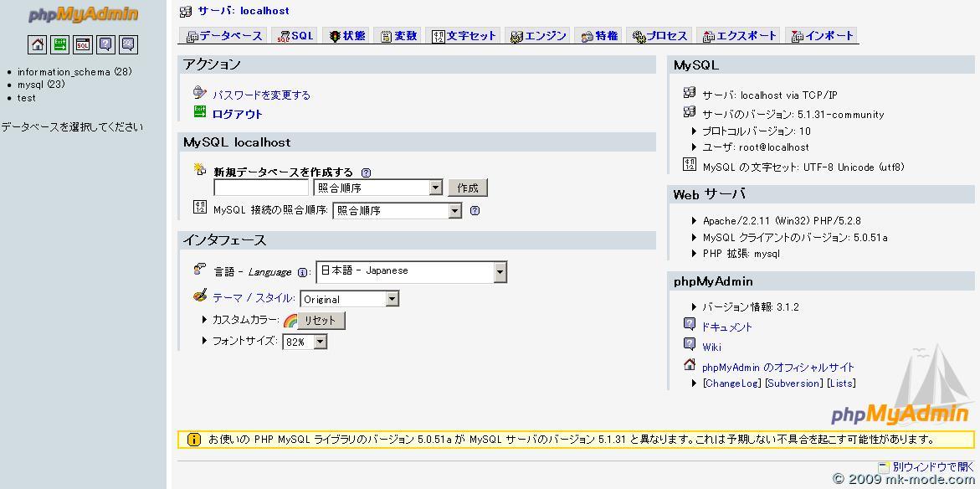This screenshot has width=980, height=489.
Task: Open the font size 82% dropdown
Action: (305, 342)
